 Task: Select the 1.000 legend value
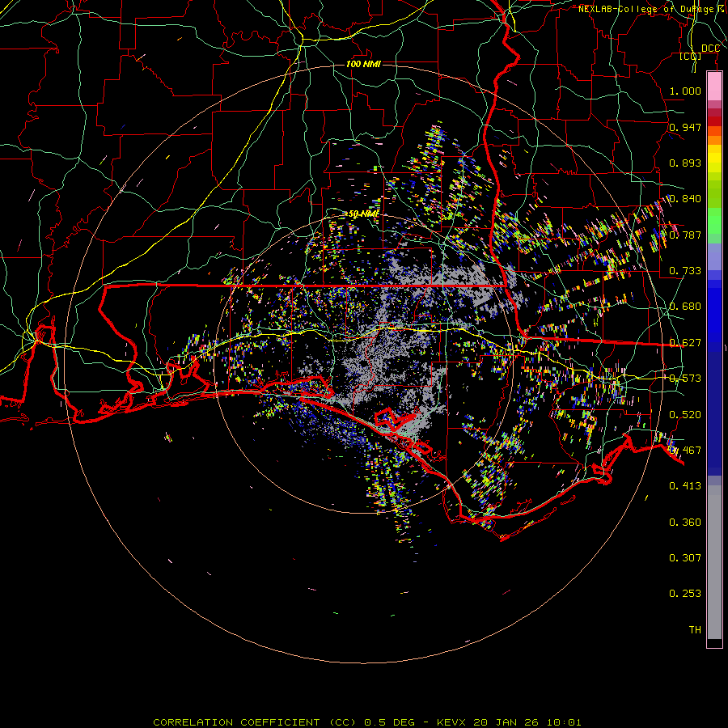click(685, 91)
